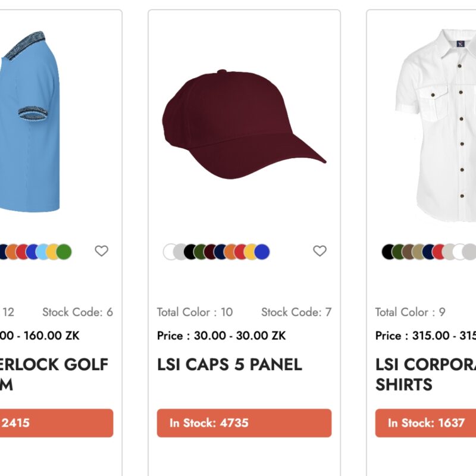This screenshot has height=476, width=476.
Task: Add LSI CAPS 5 PANEL to wishlist
Action: point(320,251)
